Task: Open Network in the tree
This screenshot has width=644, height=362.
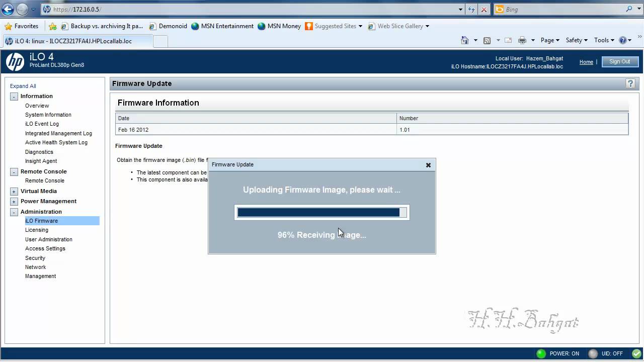Action: (36, 267)
